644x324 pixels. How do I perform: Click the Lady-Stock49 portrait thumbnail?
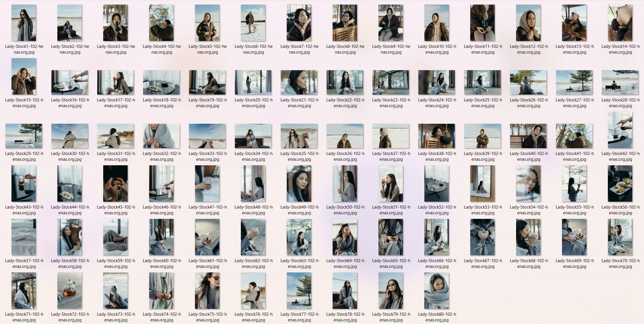click(299, 183)
